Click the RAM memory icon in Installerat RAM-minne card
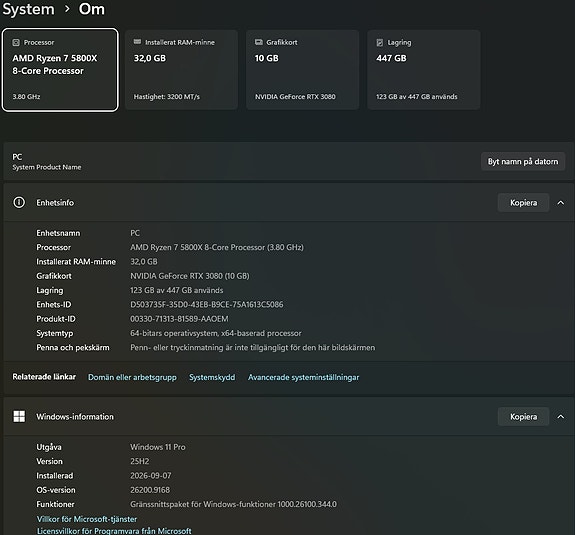Image resolution: width=575 pixels, height=535 pixels. pyautogui.click(x=137, y=42)
